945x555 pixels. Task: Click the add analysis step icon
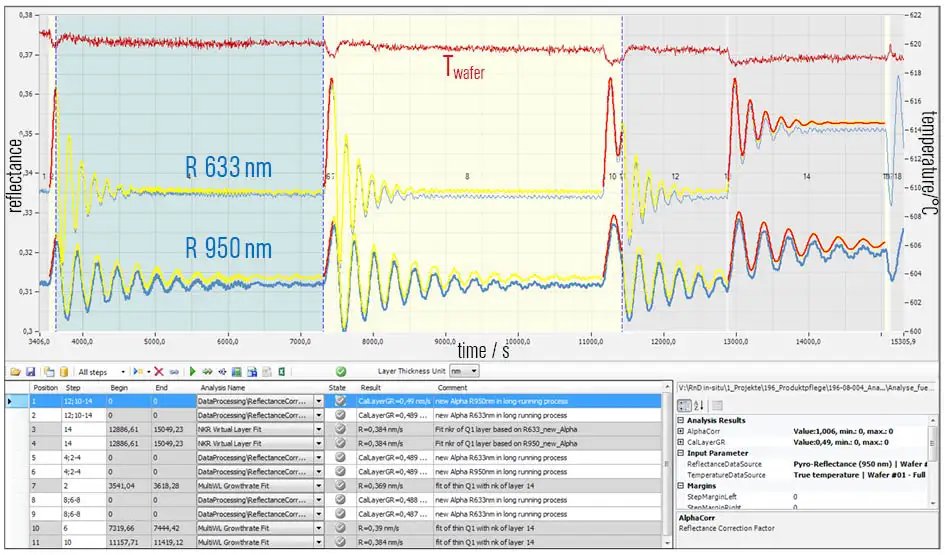pyautogui.click(x=137, y=372)
